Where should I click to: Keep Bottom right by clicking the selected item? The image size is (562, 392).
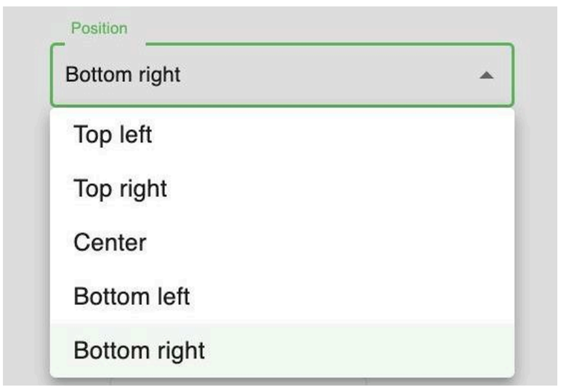point(139,350)
